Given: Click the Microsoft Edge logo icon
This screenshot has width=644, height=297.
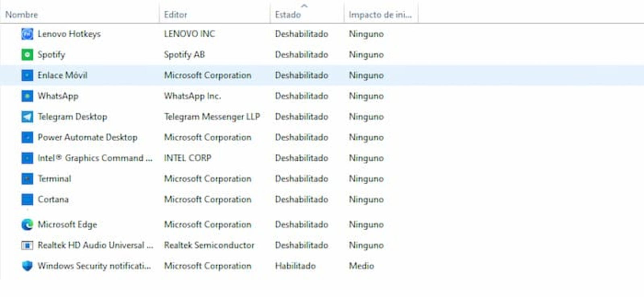Looking at the screenshot, I should click(x=27, y=225).
